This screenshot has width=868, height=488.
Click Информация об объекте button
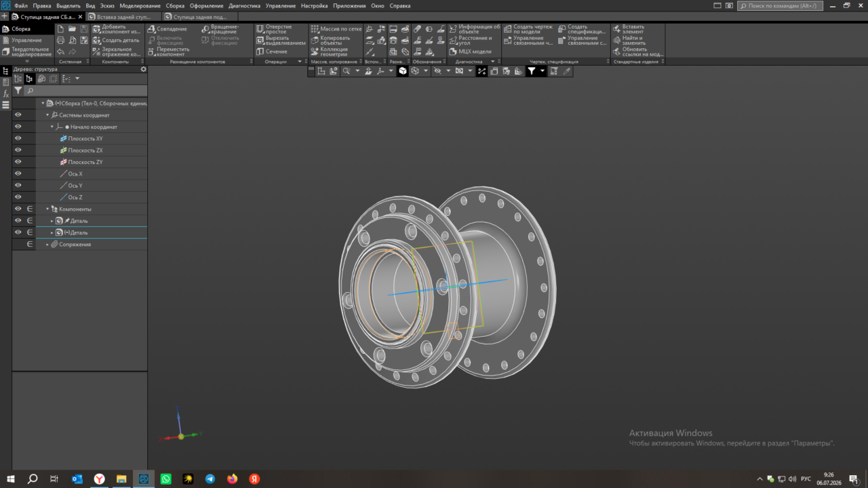[x=475, y=29]
